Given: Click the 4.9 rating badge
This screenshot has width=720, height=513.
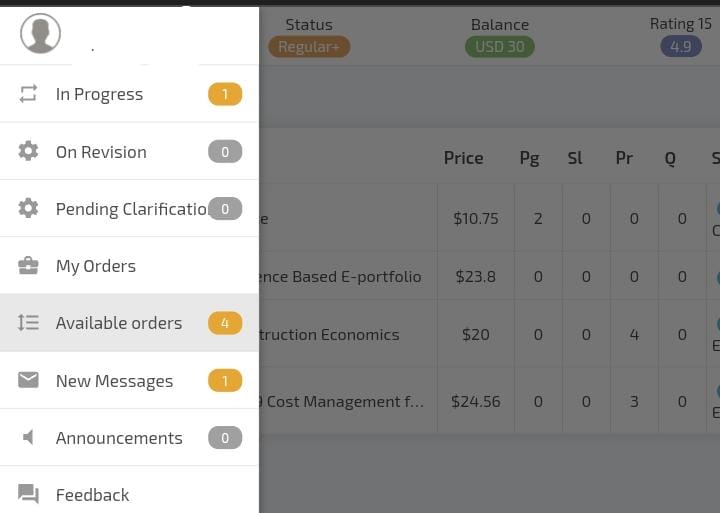Looking at the screenshot, I should click(x=681, y=46).
